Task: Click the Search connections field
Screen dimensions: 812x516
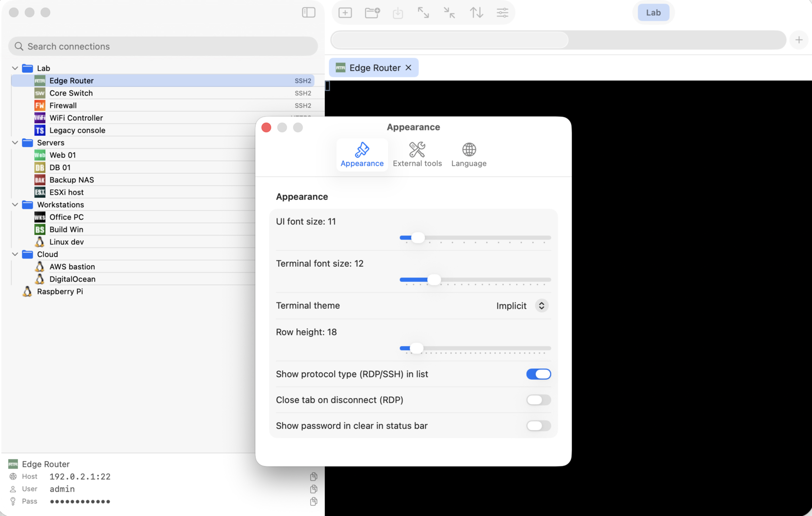Action: [163, 46]
